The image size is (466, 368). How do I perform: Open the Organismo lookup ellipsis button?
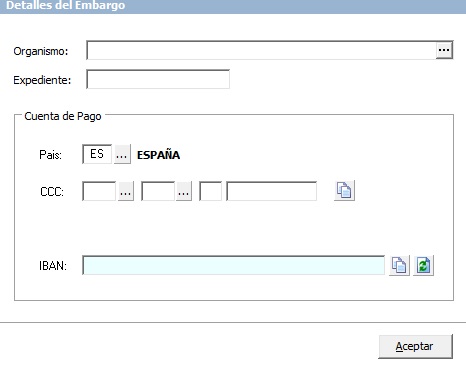point(444,50)
